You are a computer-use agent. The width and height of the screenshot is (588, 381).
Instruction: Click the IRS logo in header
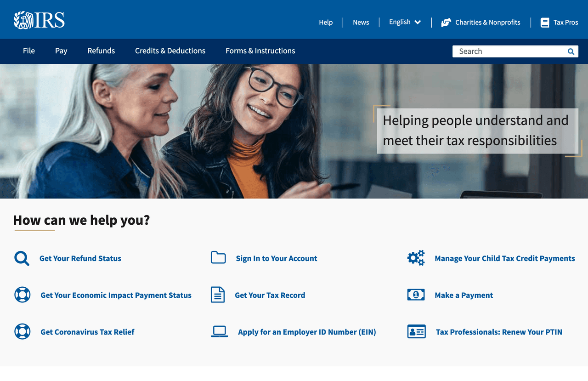39,20
